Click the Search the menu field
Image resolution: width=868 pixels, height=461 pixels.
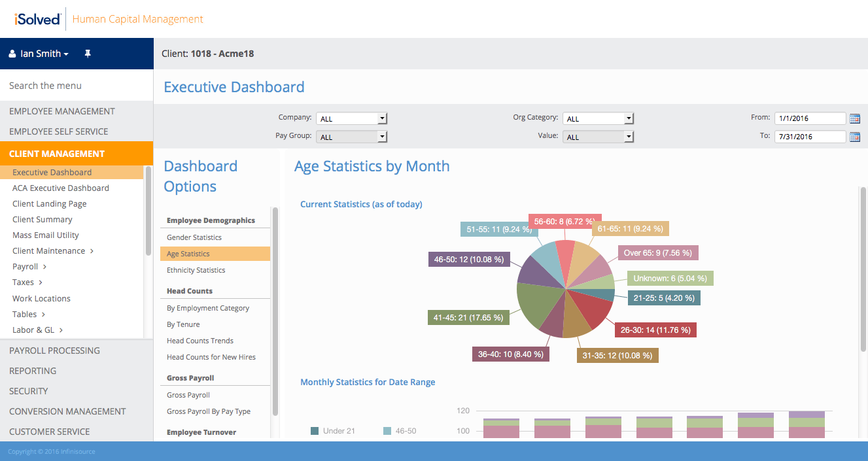[x=77, y=86]
